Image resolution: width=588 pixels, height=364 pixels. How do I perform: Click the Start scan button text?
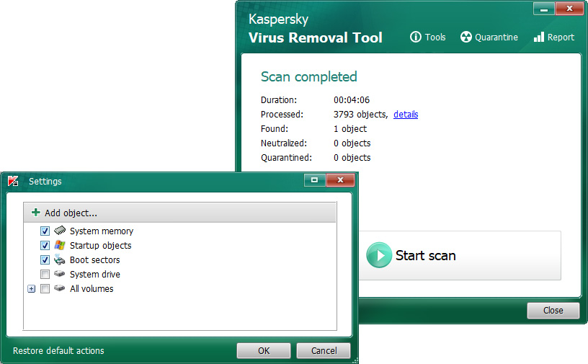tap(426, 256)
